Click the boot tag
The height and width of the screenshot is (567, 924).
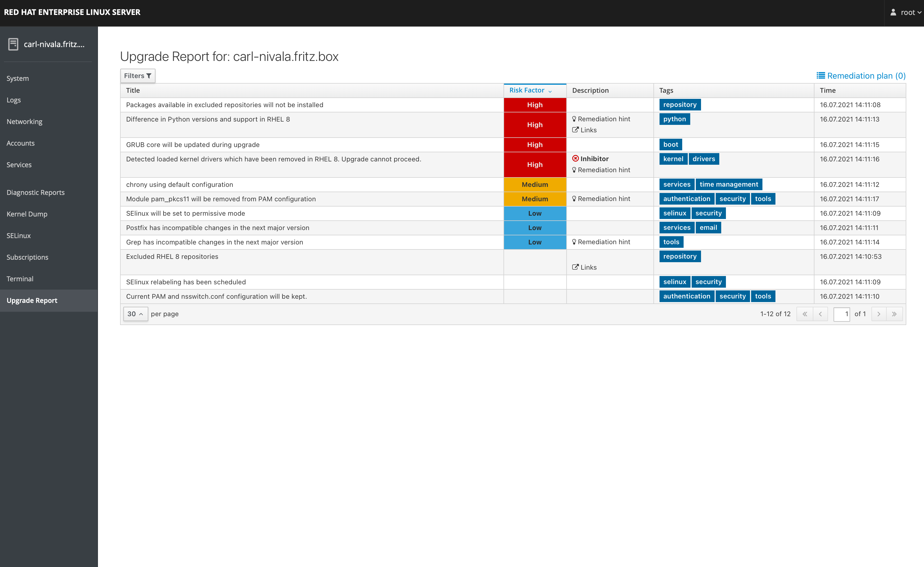(x=671, y=145)
